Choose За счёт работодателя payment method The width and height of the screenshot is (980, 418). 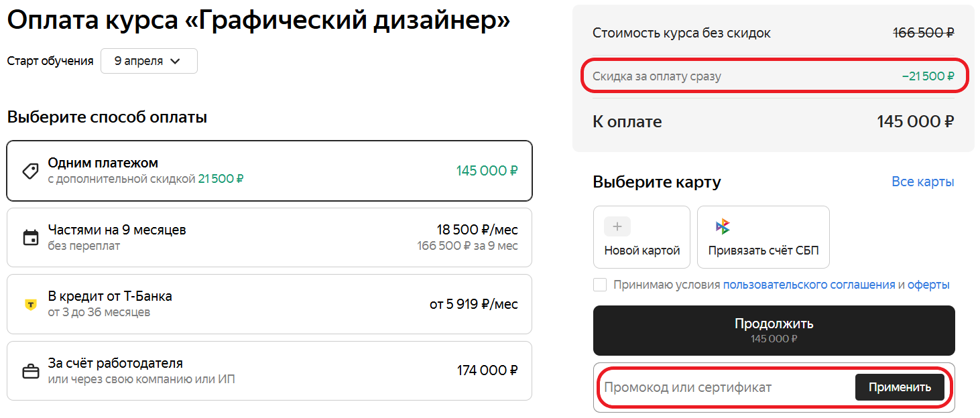click(x=268, y=371)
